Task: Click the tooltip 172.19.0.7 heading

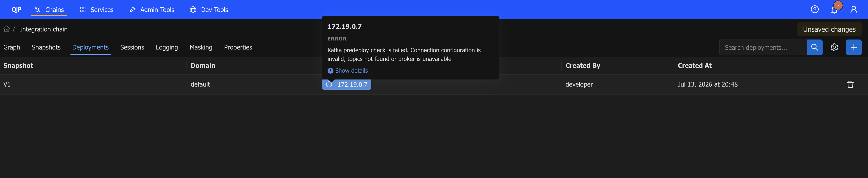Action: [x=344, y=27]
